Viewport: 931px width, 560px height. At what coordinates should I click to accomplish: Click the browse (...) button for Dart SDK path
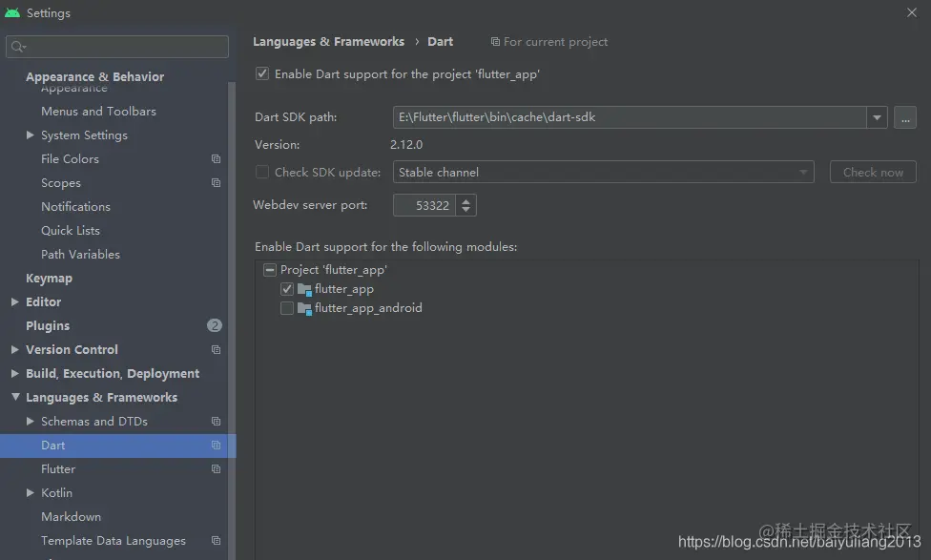(905, 117)
